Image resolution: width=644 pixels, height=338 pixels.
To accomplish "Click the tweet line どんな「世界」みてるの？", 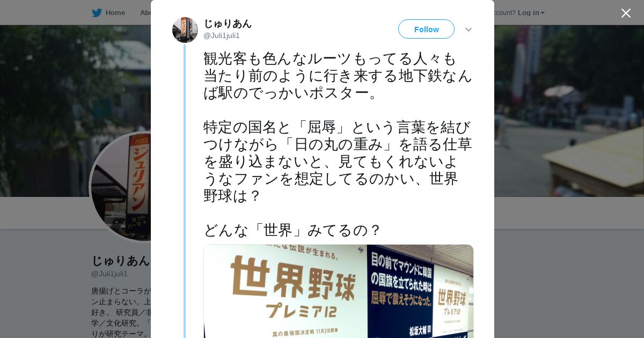I will point(292,230).
